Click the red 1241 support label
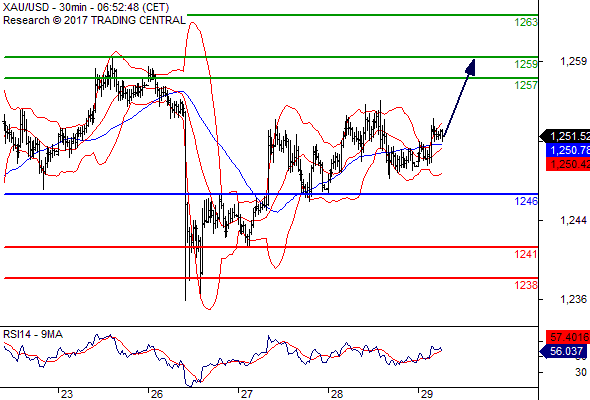Screen dimensions: 590x400 (x=526, y=254)
